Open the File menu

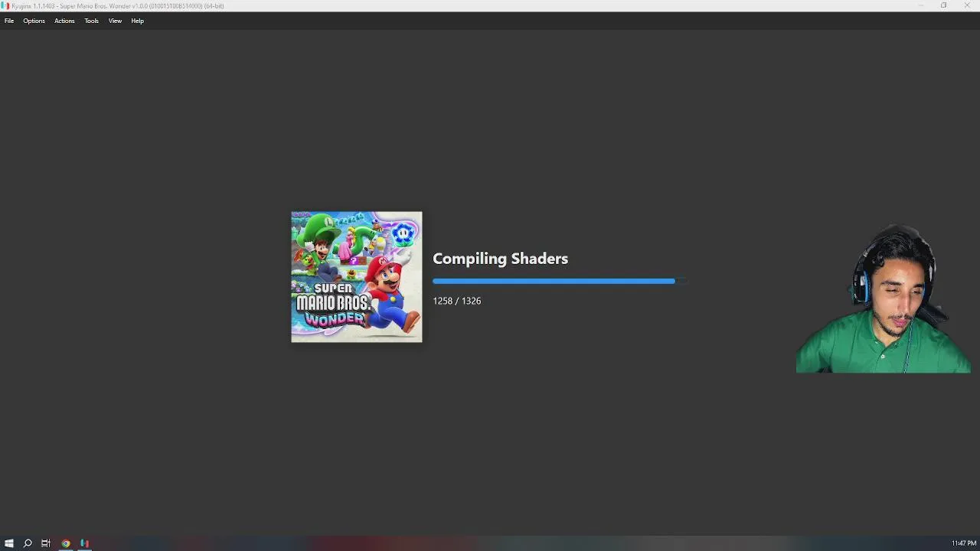(x=9, y=21)
